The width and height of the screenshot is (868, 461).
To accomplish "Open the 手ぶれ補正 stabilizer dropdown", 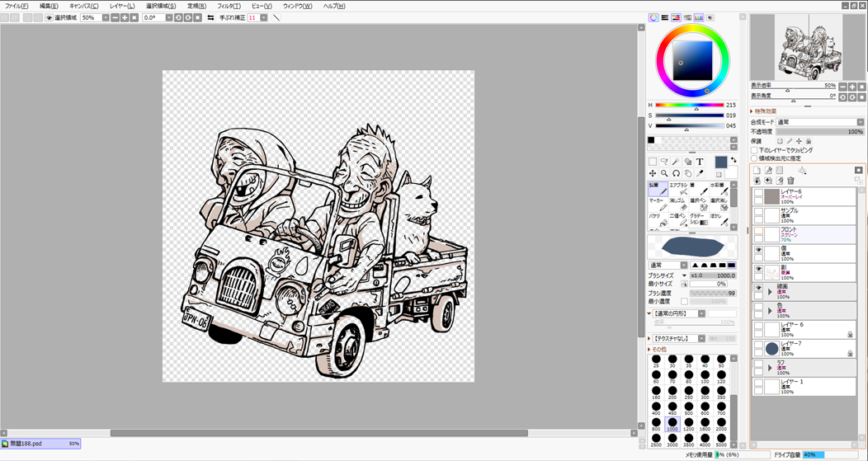I will [x=264, y=17].
